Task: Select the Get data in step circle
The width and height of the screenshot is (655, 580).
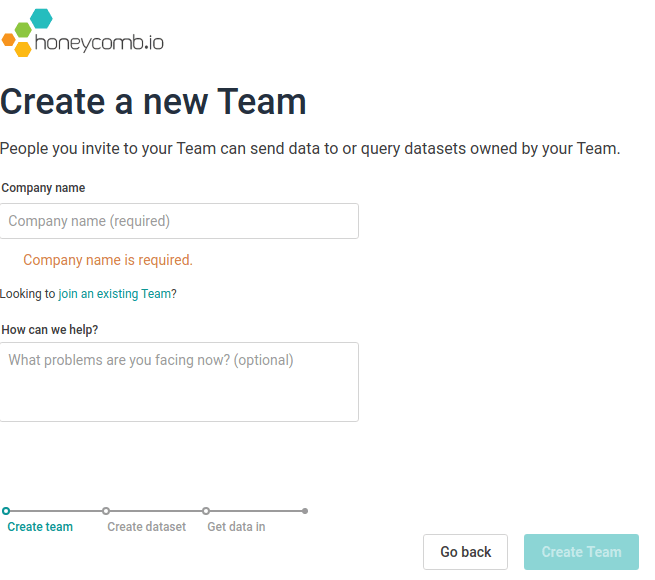Action: click(x=206, y=511)
